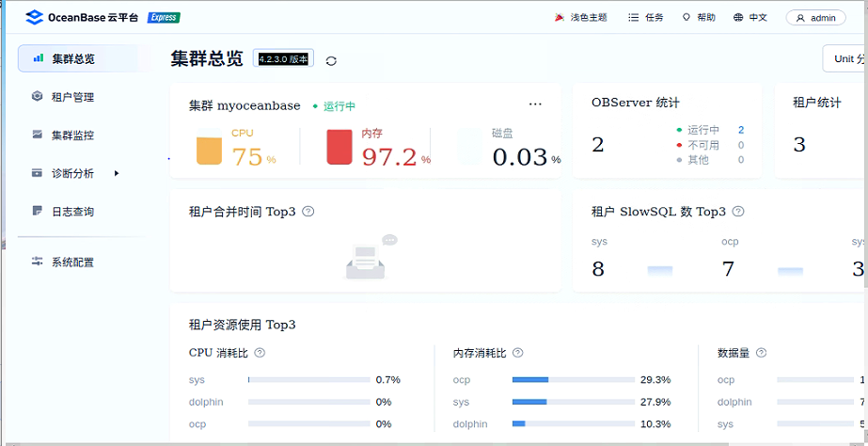Click sys CPU consumption progress bar
This screenshot has width=868, height=446.
(308, 380)
